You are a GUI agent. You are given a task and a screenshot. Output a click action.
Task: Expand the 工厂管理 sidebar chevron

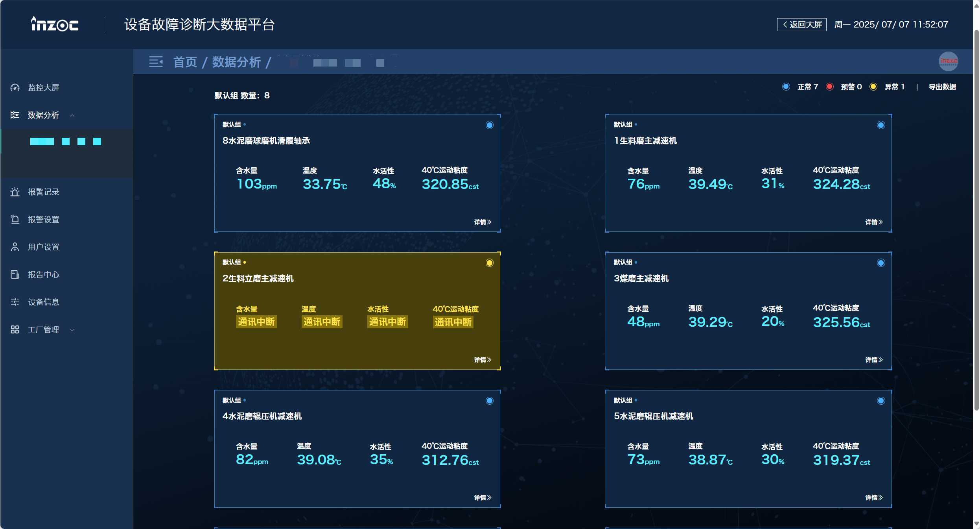(x=72, y=330)
